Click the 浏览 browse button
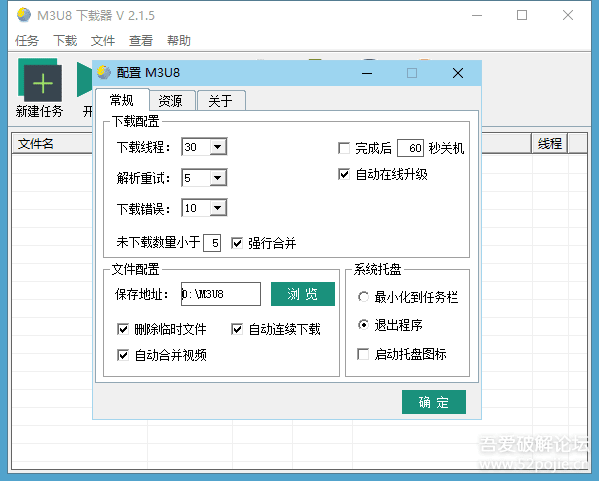This screenshot has width=599, height=481. click(x=303, y=294)
